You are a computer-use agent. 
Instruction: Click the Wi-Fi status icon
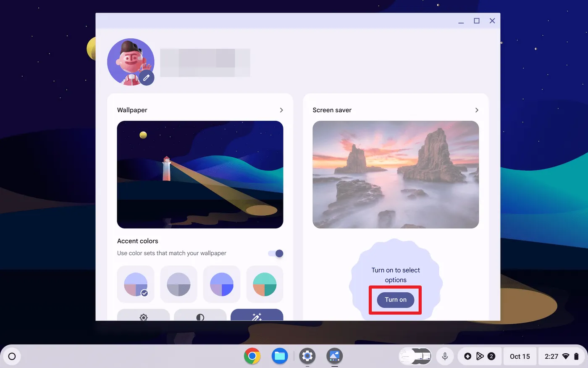566,357
